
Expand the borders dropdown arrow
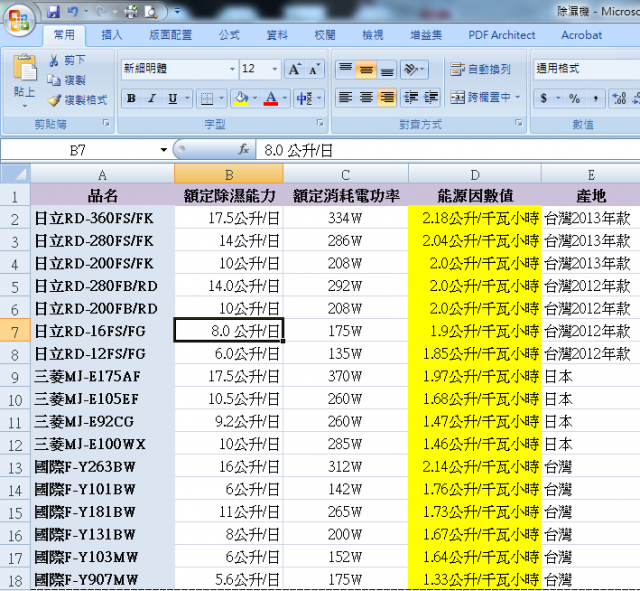(222, 98)
